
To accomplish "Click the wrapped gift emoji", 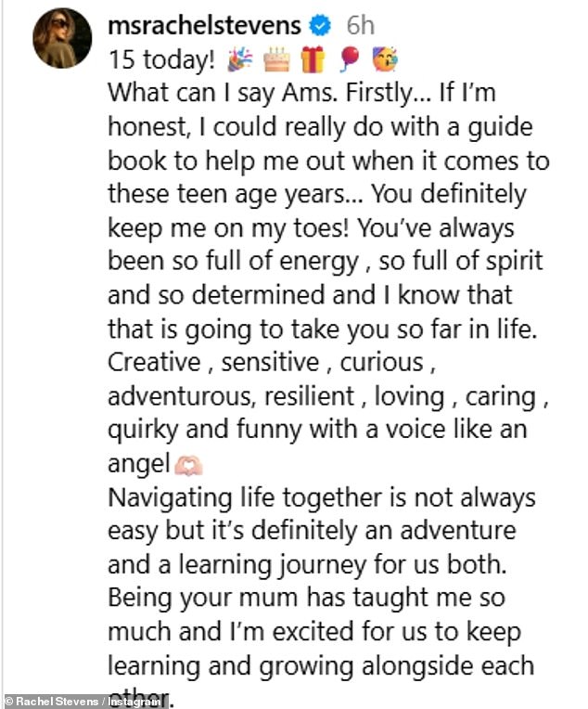I will pyautogui.click(x=313, y=59).
